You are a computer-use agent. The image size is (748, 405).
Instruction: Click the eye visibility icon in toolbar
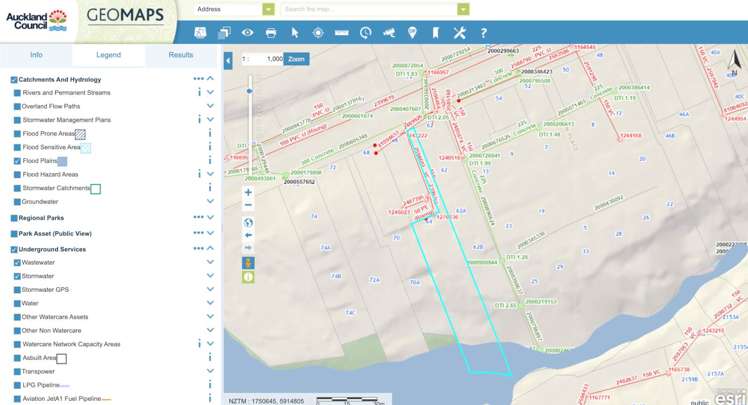pos(248,33)
